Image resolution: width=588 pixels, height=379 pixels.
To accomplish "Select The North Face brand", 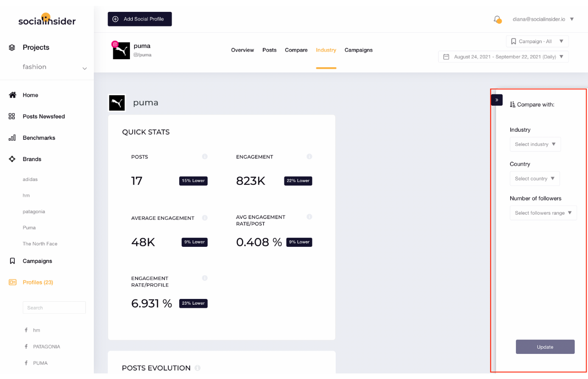I will pos(40,244).
